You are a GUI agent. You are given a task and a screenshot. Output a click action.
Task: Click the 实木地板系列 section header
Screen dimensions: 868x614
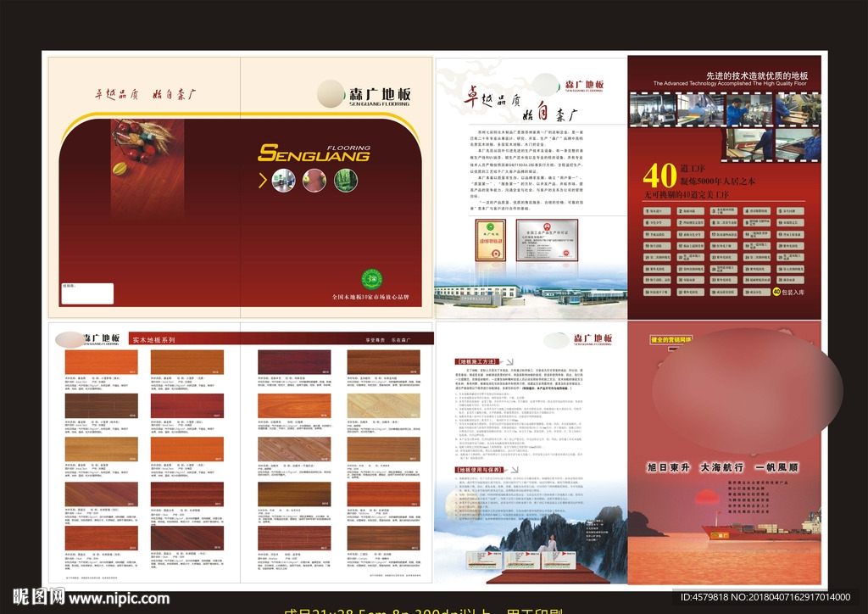(154, 340)
